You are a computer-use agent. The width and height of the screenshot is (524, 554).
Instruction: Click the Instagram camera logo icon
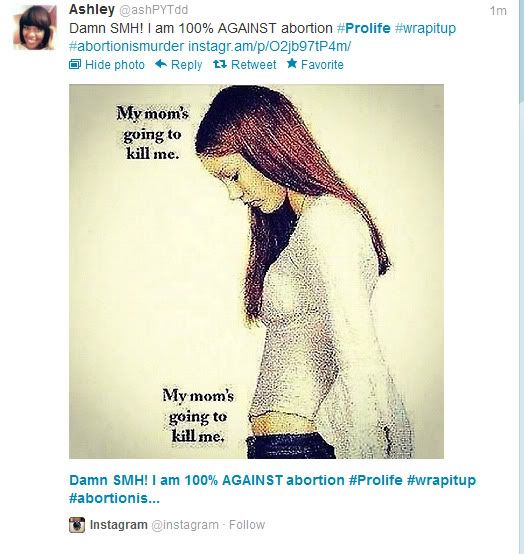coord(77,525)
